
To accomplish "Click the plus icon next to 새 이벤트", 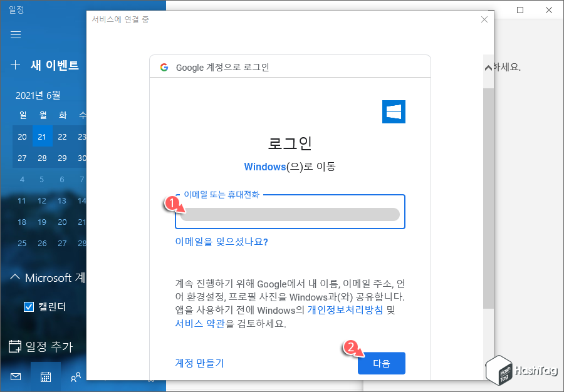I will (x=14, y=65).
